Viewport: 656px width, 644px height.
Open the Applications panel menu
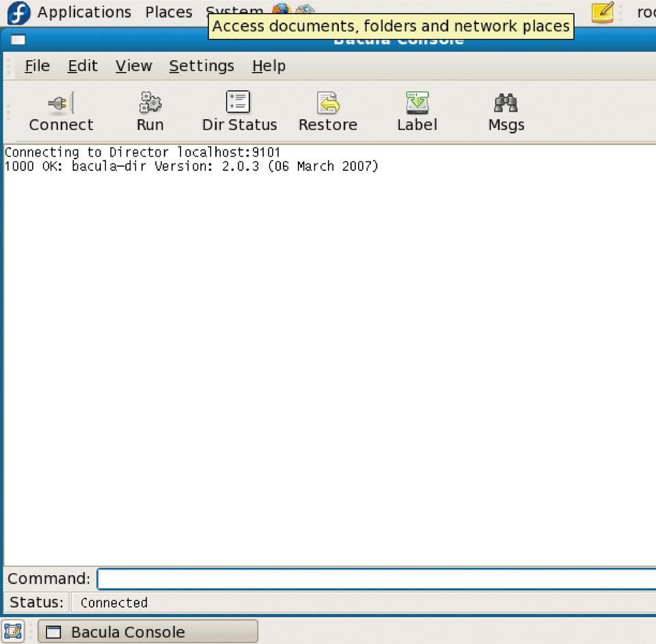point(84,12)
